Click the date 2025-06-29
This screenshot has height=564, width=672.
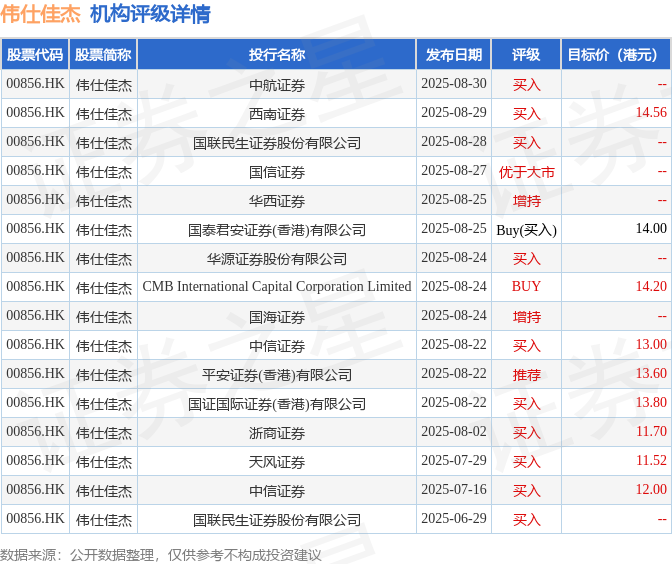pyautogui.click(x=453, y=518)
